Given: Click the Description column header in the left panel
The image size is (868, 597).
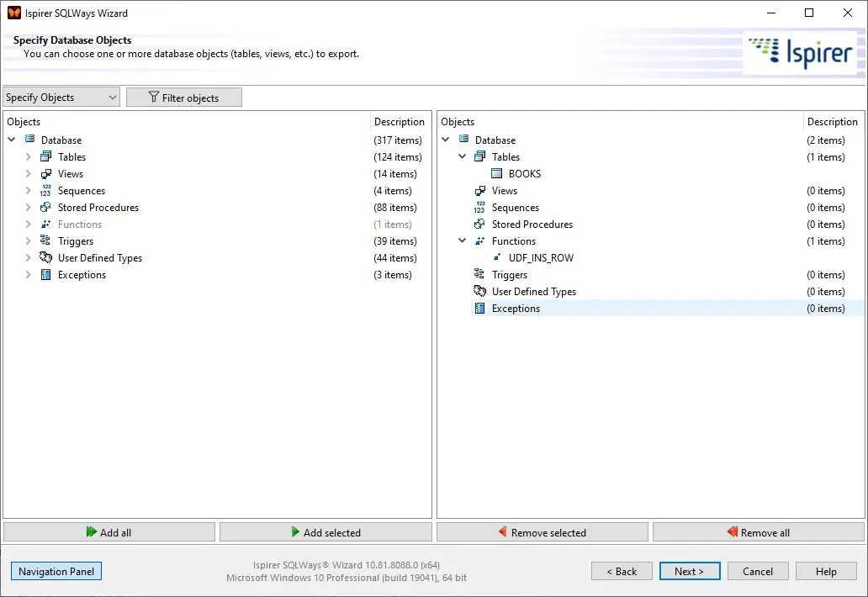Looking at the screenshot, I should 400,122.
